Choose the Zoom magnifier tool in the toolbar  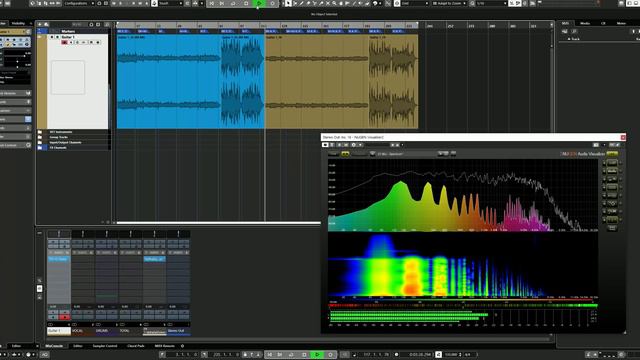(334, 3)
